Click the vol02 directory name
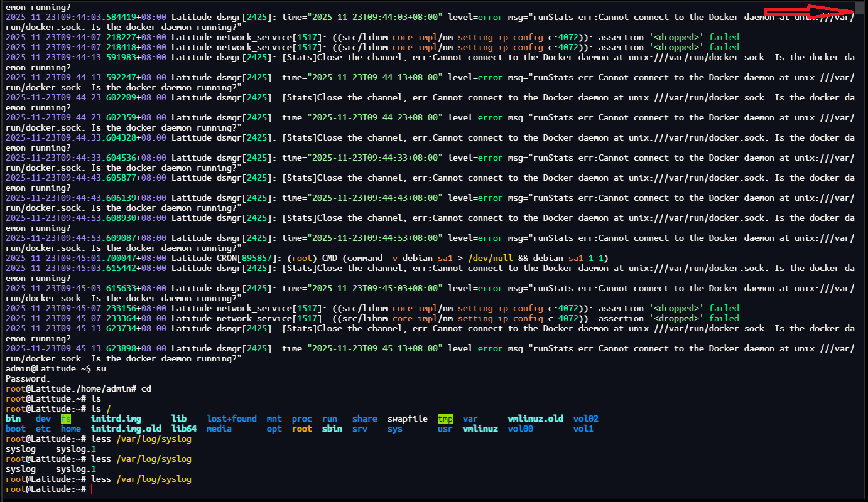Image resolution: width=868 pixels, height=502 pixels. (585, 419)
